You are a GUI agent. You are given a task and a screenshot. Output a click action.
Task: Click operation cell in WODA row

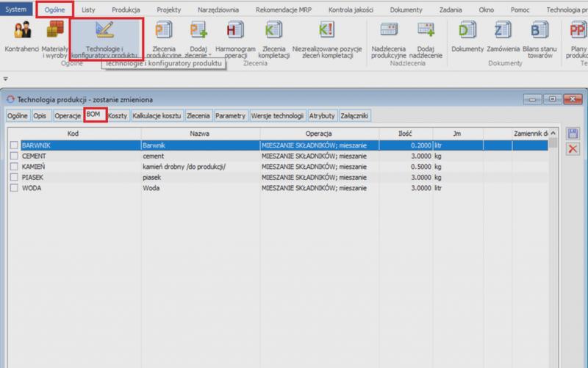(x=319, y=188)
